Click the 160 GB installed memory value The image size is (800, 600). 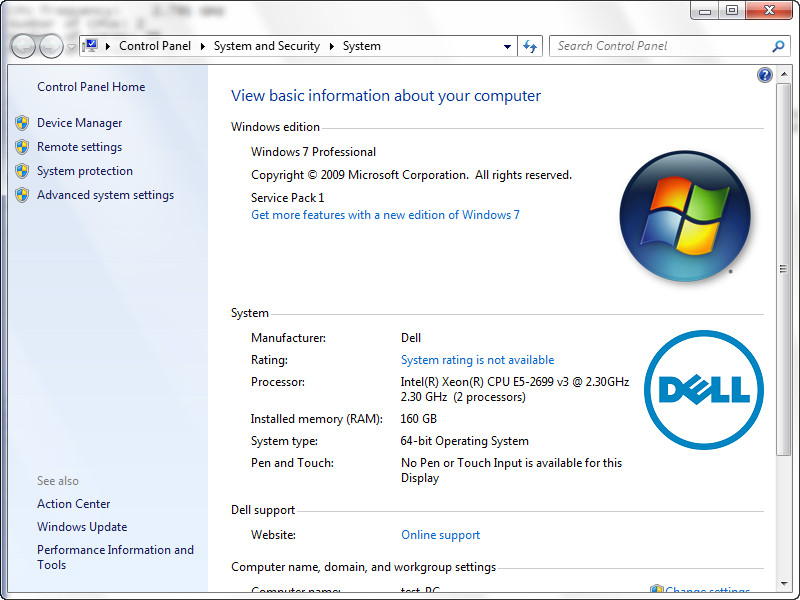[x=418, y=419]
